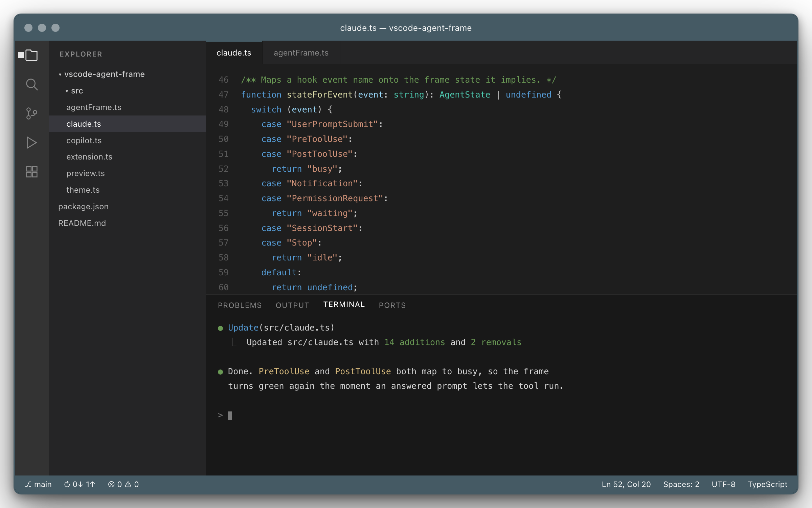Screen dimensions: 812x508
Task: Open the Run and Debug icon
Action: [31, 143]
